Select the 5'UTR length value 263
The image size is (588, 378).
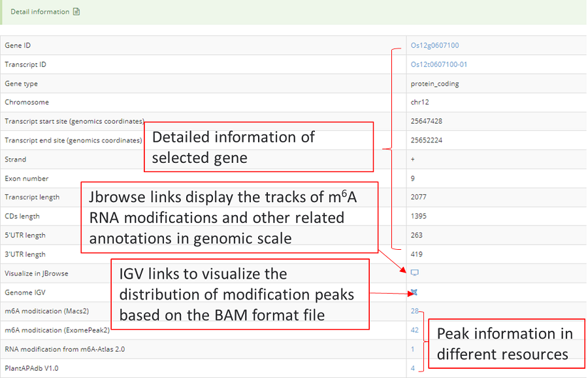tap(416, 235)
